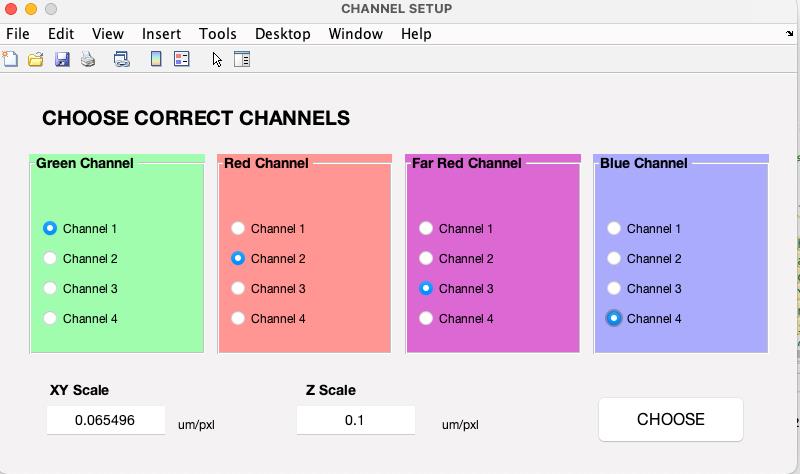Click the XY Scale input field
The height and width of the screenshot is (474, 800).
pos(106,420)
